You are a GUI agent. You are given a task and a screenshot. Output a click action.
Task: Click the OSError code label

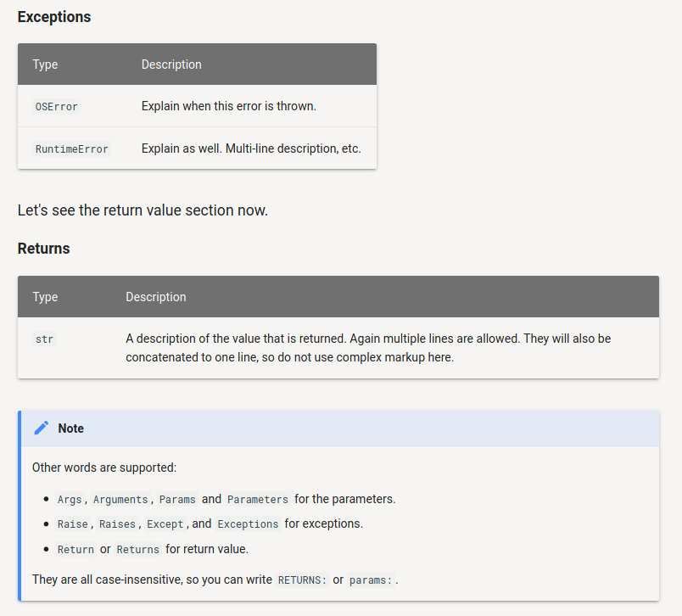(x=57, y=107)
